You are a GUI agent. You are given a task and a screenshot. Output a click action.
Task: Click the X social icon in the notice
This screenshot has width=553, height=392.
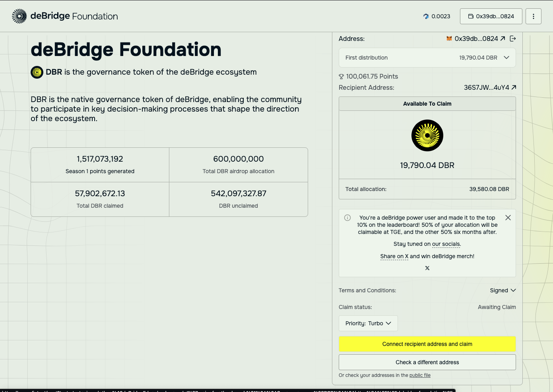[x=427, y=268]
